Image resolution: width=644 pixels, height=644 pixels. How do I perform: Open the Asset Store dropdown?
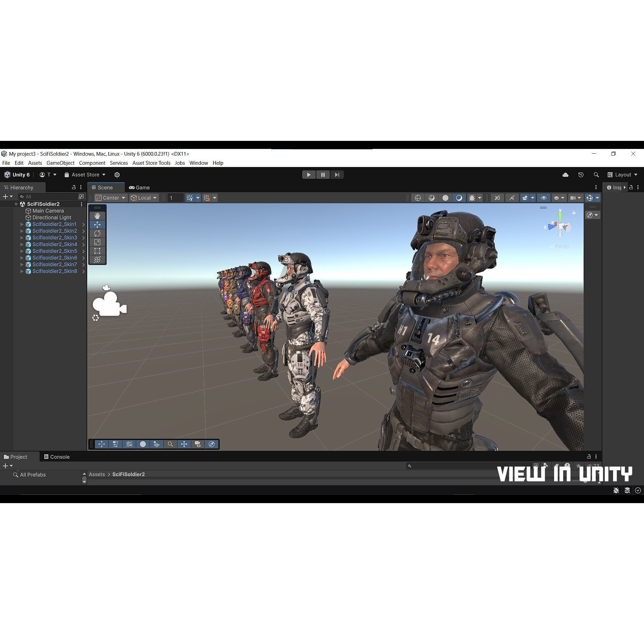click(x=85, y=175)
